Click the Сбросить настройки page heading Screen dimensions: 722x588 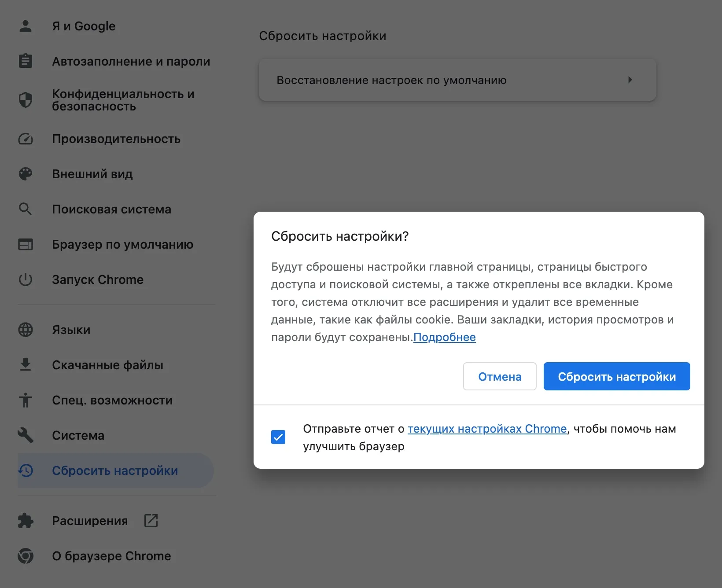(323, 36)
